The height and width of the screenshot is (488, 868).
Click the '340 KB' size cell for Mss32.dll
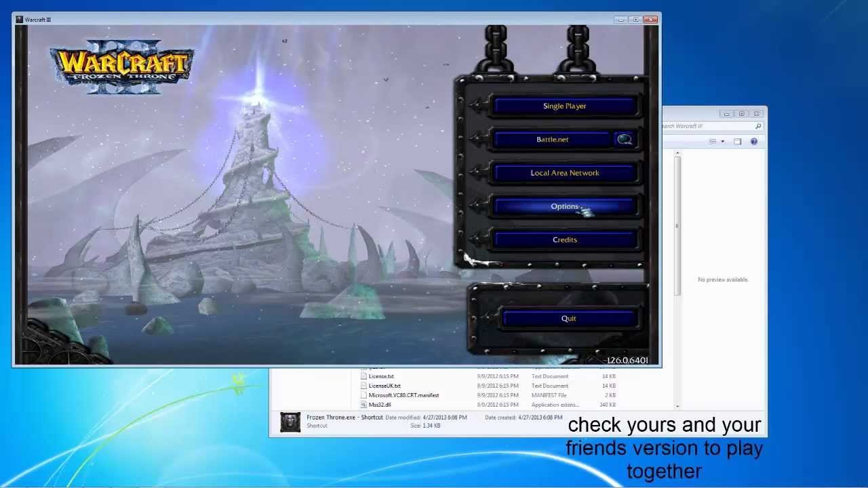click(x=608, y=405)
